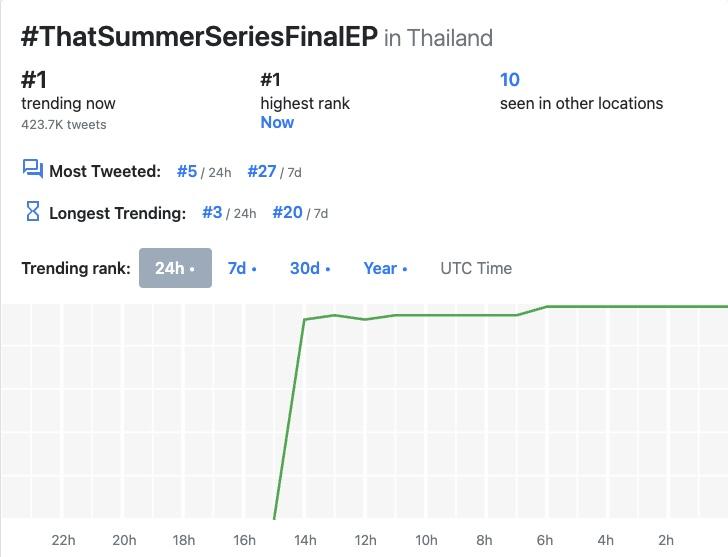This screenshot has height=557, width=728.
Task: Click the green trend line at its peak
Action: (x=640, y=306)
